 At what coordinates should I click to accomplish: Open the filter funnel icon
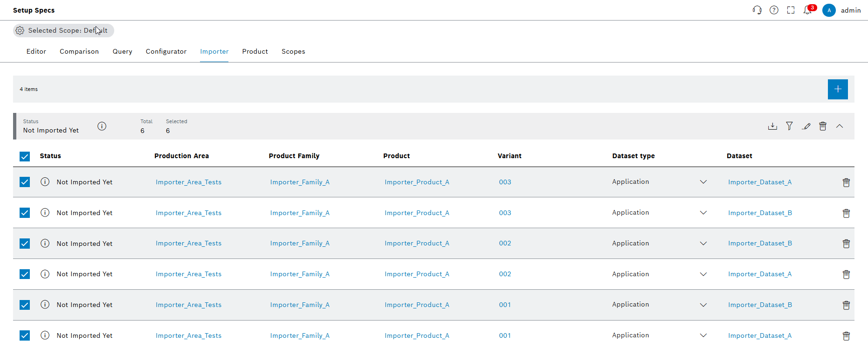(x=789, y=126)
